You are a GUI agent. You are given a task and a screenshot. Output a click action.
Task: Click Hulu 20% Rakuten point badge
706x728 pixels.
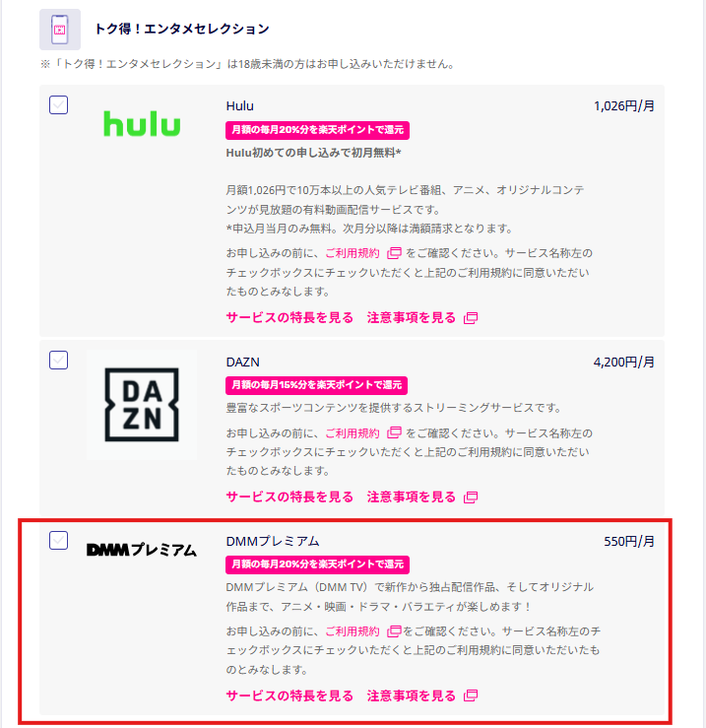pyautogui.click(x=317, y=130)
